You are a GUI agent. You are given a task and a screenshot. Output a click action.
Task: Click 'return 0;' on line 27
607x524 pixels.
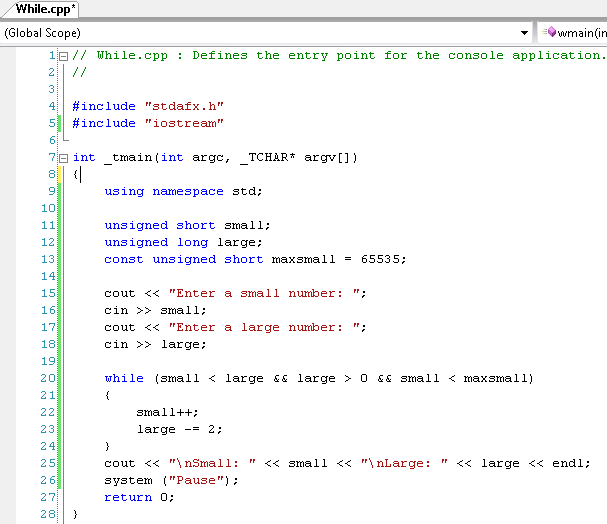point(139,497)
